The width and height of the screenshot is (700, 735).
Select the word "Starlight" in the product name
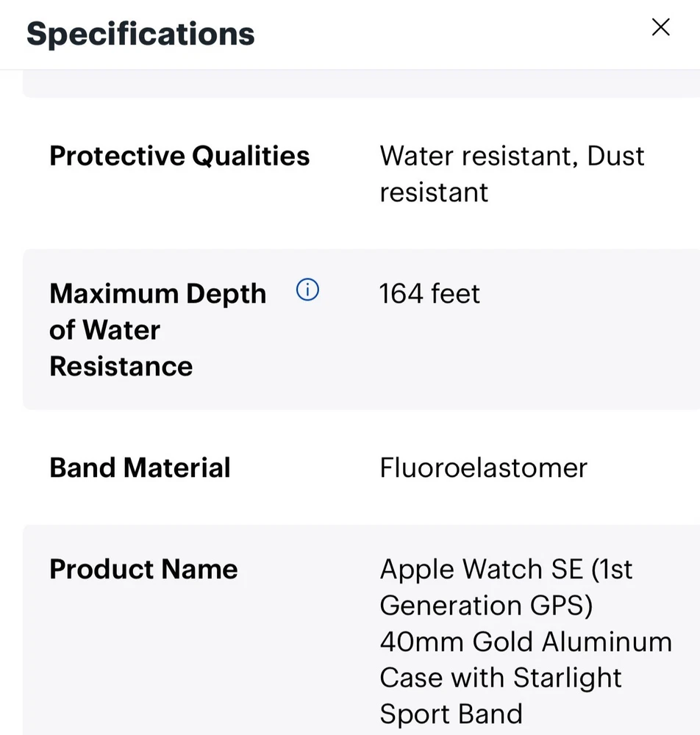(x=567, y=677)
